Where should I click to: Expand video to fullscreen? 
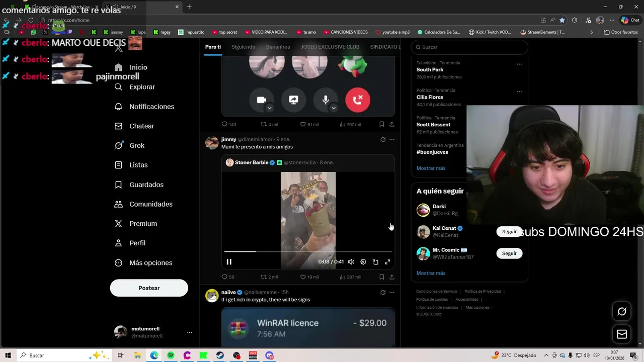point(387,262)
